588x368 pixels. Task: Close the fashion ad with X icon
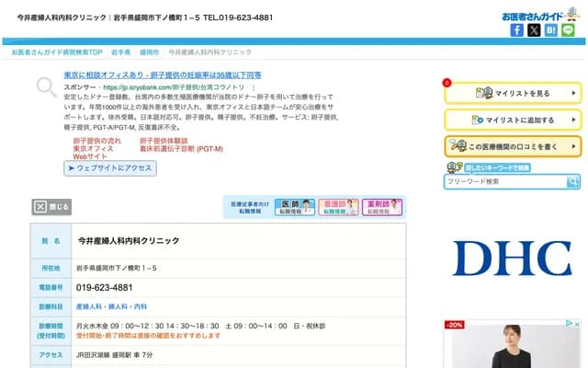pos(577,324)
